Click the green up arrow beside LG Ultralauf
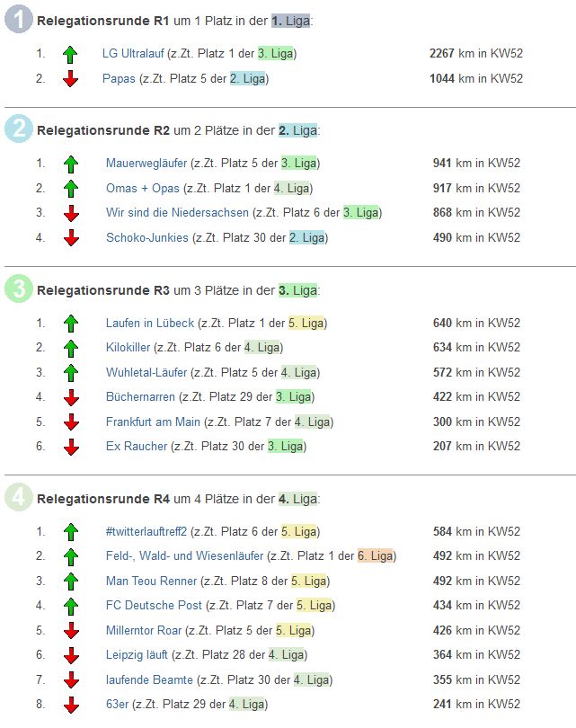Viewport: 576px width, 728px height. point(71,54)
